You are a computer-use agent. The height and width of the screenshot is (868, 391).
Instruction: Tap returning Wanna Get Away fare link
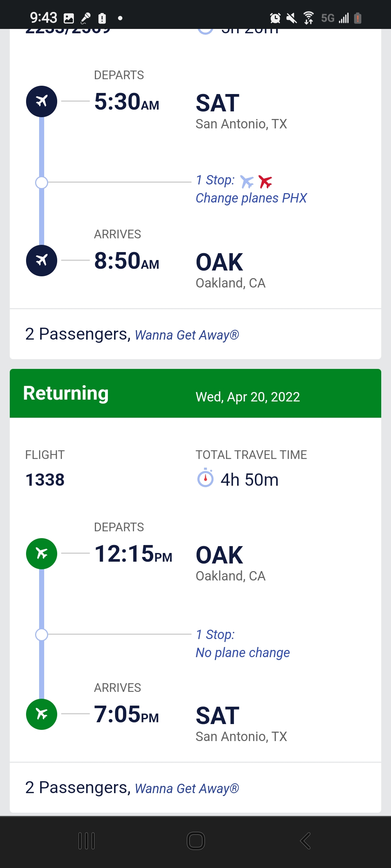click(187, 788)
